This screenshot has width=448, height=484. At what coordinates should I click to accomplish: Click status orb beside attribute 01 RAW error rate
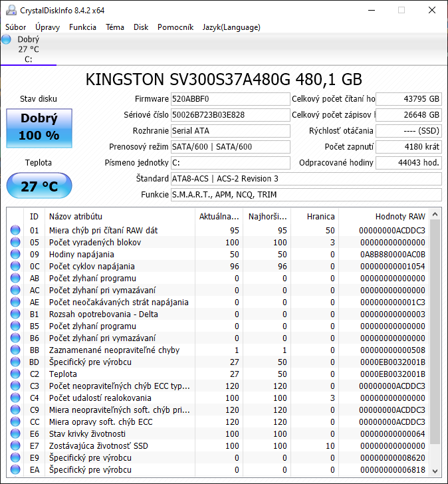[15, 231]
